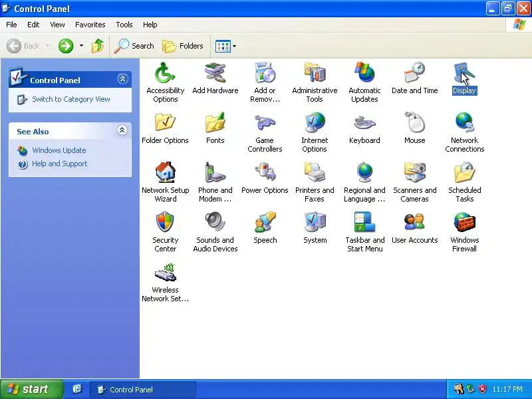The height and width of the screenshot is (399, 532).
Task: Open the Keyboard settings icon
Action: point(364,122)
